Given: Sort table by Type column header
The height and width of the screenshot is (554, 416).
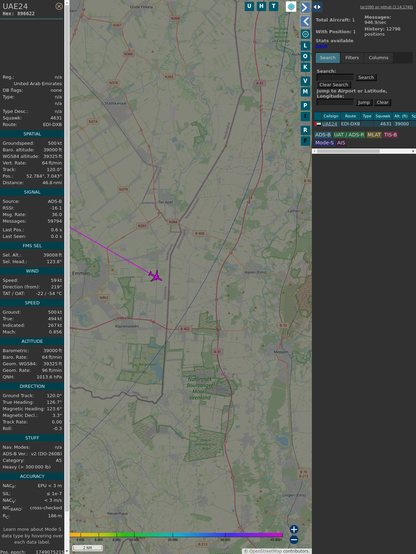Looking at the screenshot, I should click(x=367, y=116).
